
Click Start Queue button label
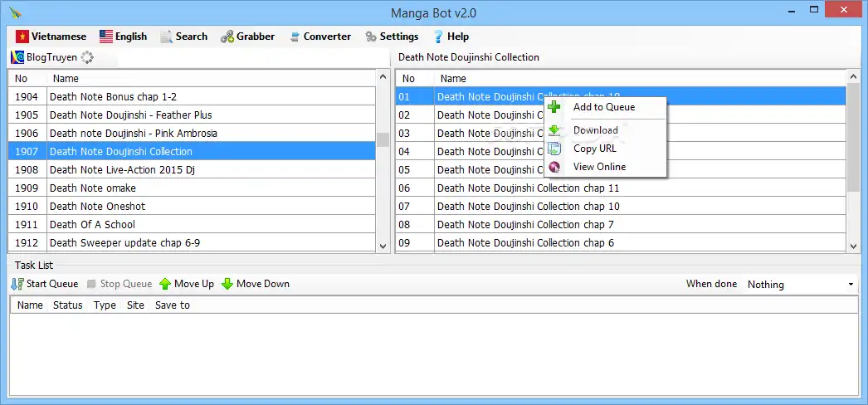click(x=52, y=284)
